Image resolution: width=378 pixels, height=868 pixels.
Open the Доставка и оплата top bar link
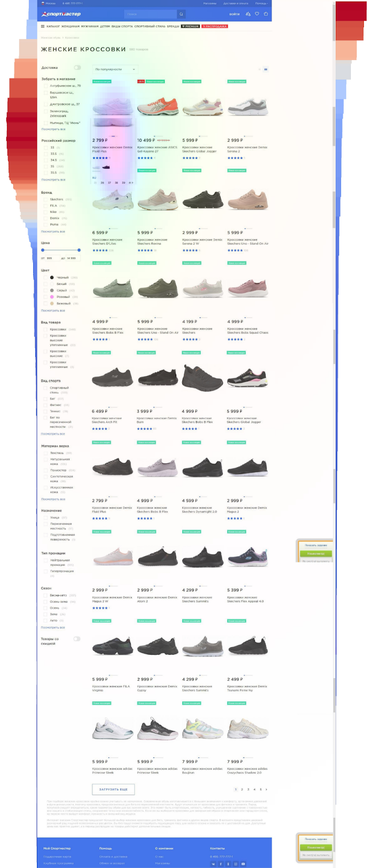[x=236, y=3]
